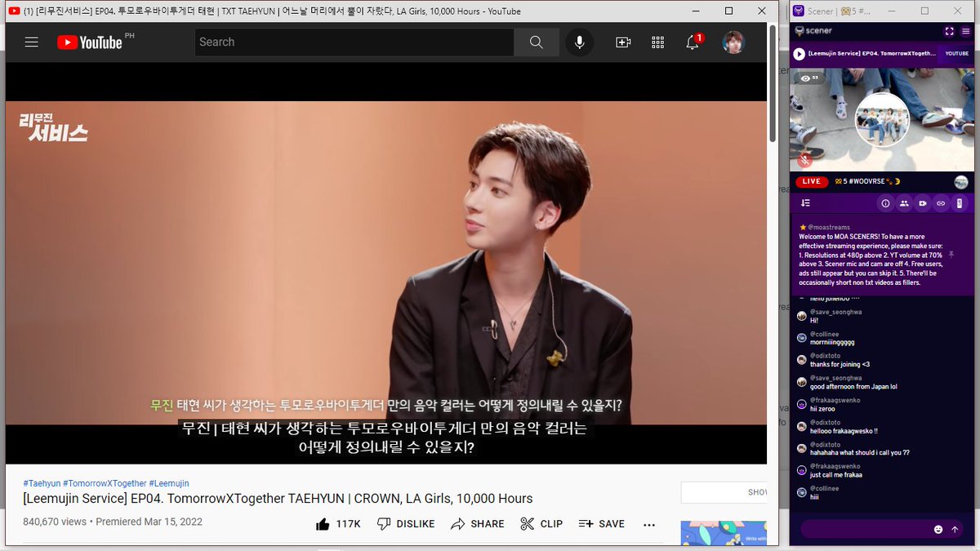980x551 pixels.
Task: Open the YouTube guide hamburger menu
Action: point(32,42)
